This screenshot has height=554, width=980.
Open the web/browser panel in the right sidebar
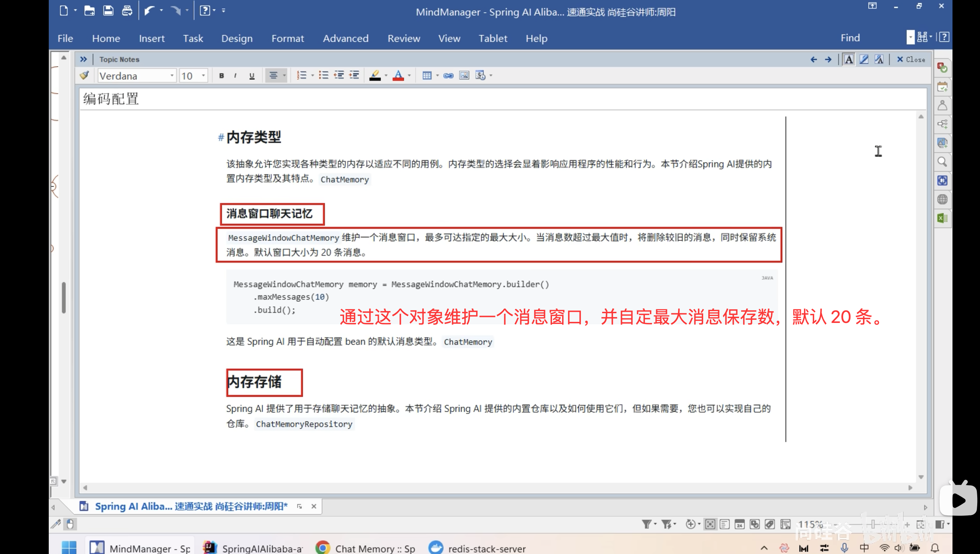[943, 199]
